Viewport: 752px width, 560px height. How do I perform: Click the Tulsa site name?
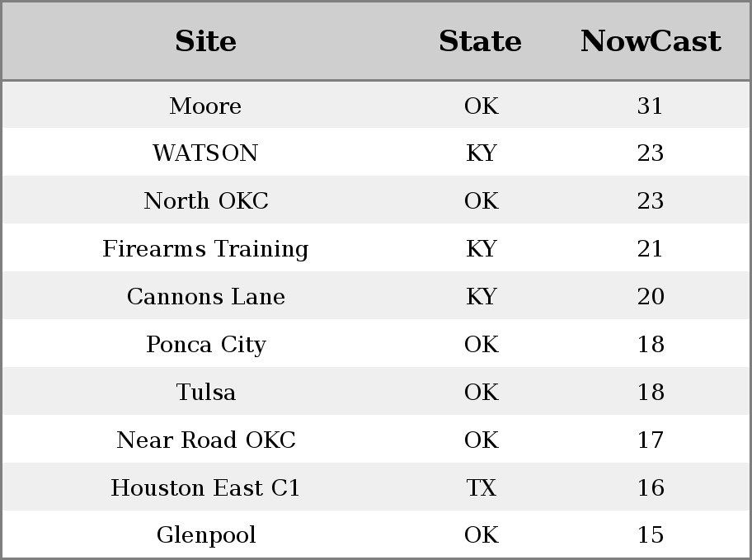tap(206, 392)
